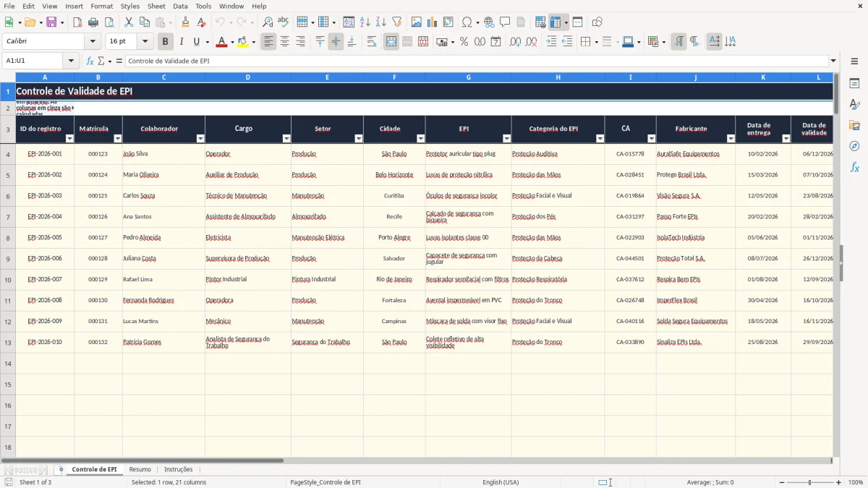This screenshot has height=488, width=868.
Task: Open the Sheet menu
Action: [156, 6]
